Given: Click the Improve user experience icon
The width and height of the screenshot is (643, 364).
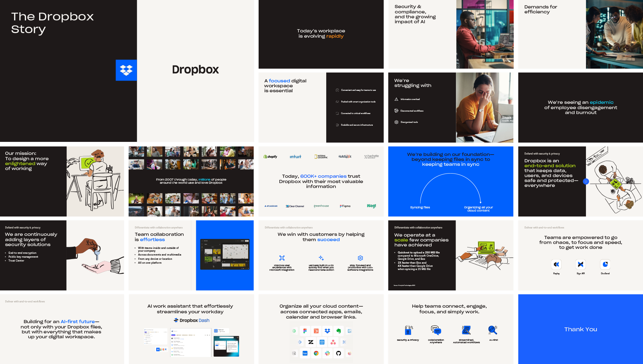Looking at the screenshot, I should tap(282, 258).
